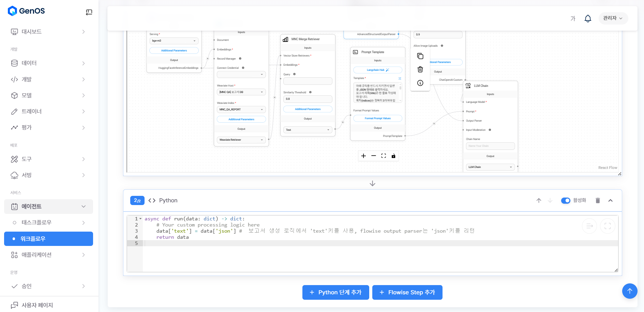The image size is (644, 312).
Task: Click the trash icon in node popup
Action: [x=420, y=69]
